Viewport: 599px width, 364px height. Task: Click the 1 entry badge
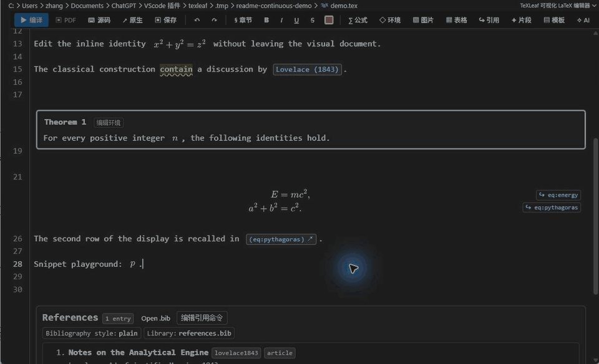pos(118,318)
